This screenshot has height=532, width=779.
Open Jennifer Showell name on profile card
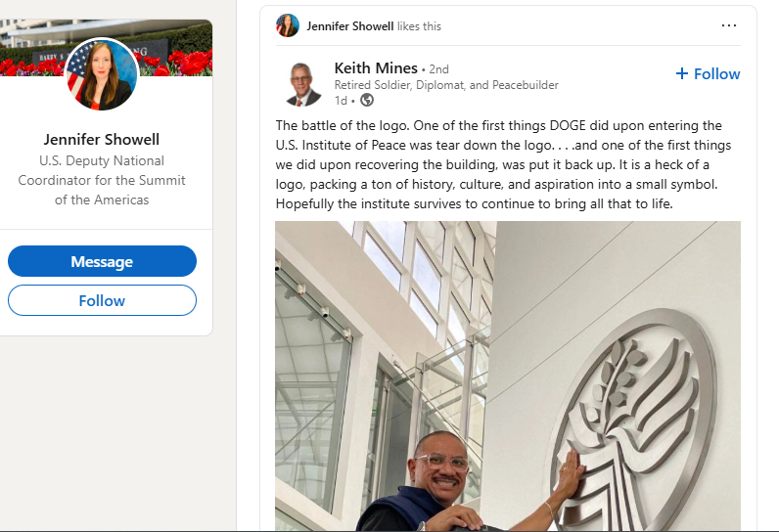pos(102,140)
